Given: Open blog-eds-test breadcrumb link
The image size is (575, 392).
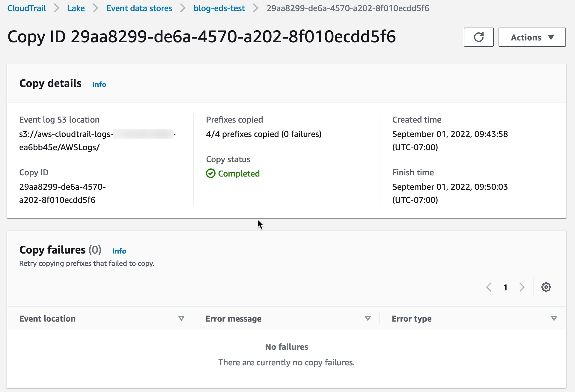Looking at the screenshot, I should [x=219, y=8].
